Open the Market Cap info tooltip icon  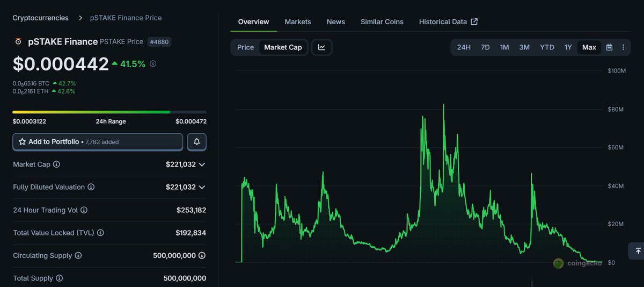coord(56,164)
